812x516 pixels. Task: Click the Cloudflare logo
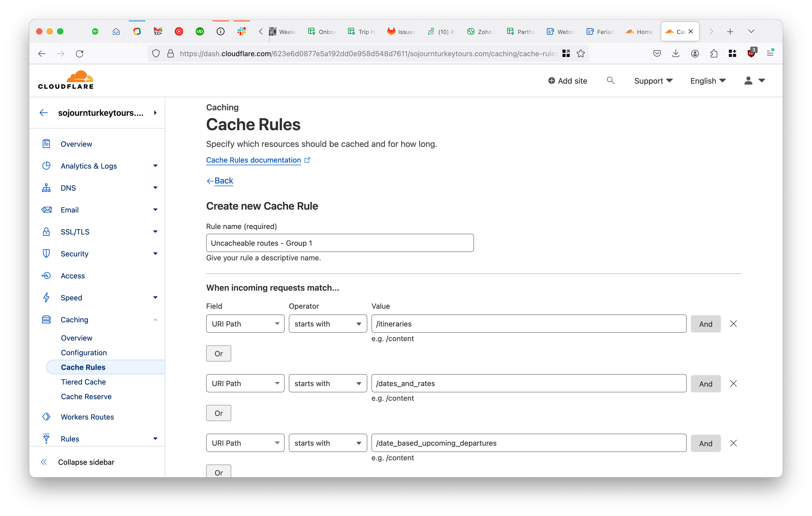point(66,80)
